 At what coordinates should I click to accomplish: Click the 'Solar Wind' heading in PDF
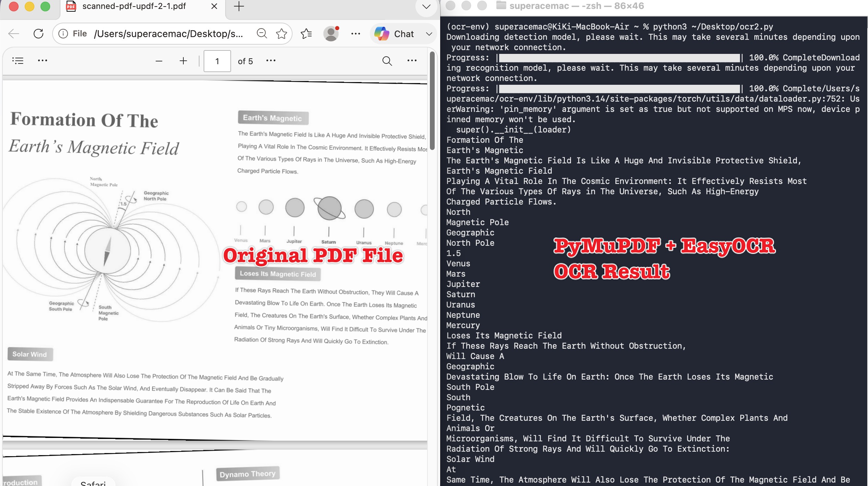point(30,354)
